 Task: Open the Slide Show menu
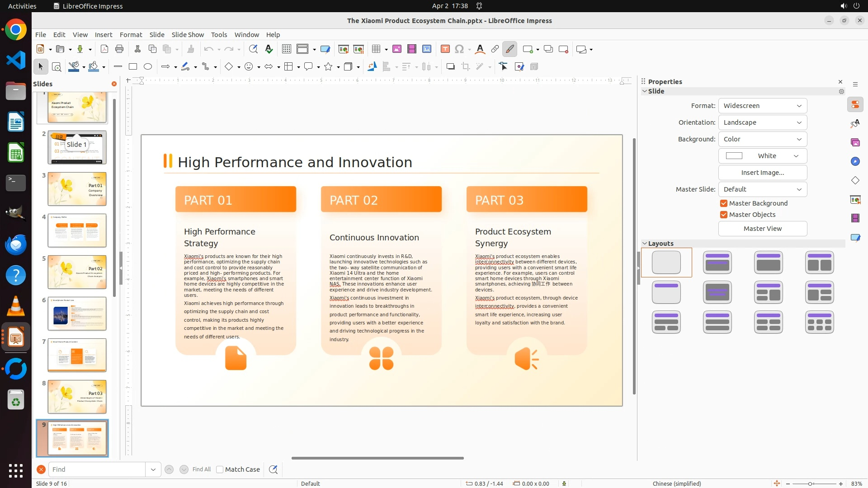pos(188,35)
